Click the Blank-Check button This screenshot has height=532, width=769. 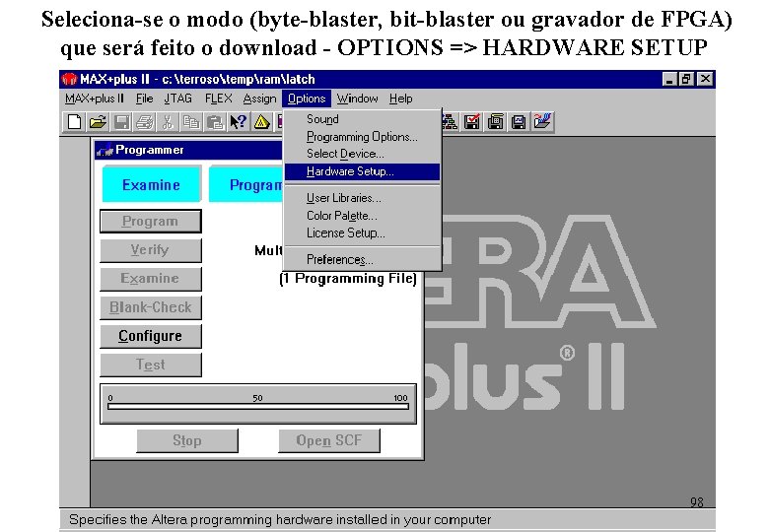(151, 307)
